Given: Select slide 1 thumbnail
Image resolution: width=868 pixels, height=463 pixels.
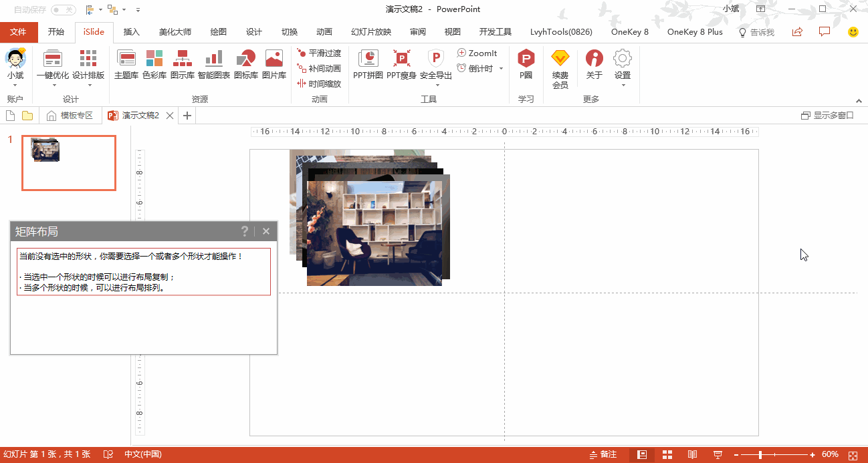Looking at the screenshot, I should (x=69, y=163).
